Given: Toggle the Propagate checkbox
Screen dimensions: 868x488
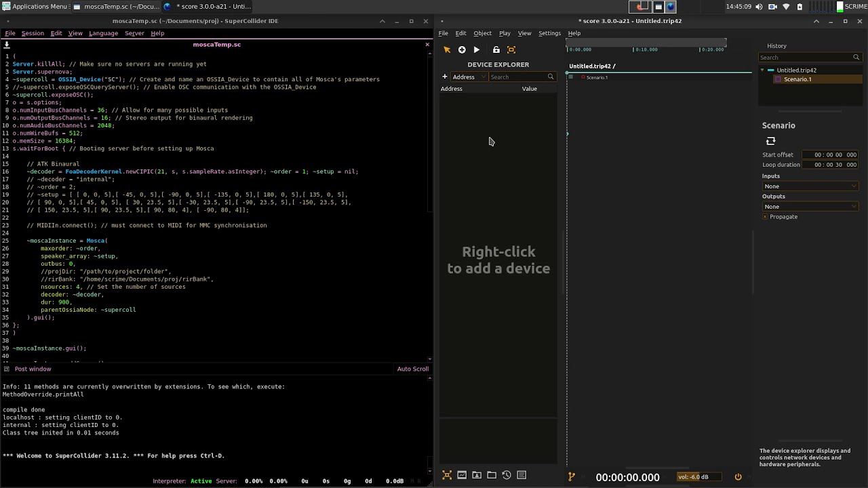Looking at the screenshot, I should [765, 217].
